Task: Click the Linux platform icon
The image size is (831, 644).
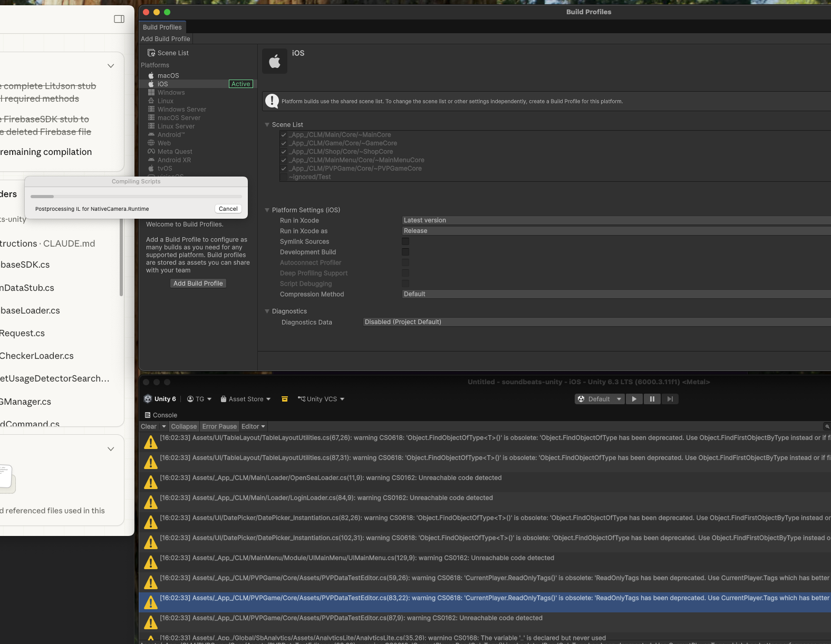Action: pyautogui.click(x=151, y=101)
